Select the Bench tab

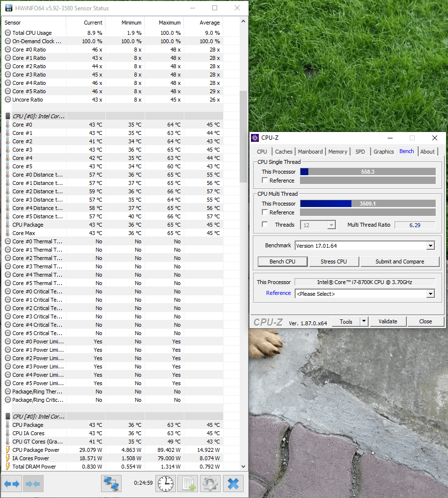click(x=406, y=151)
